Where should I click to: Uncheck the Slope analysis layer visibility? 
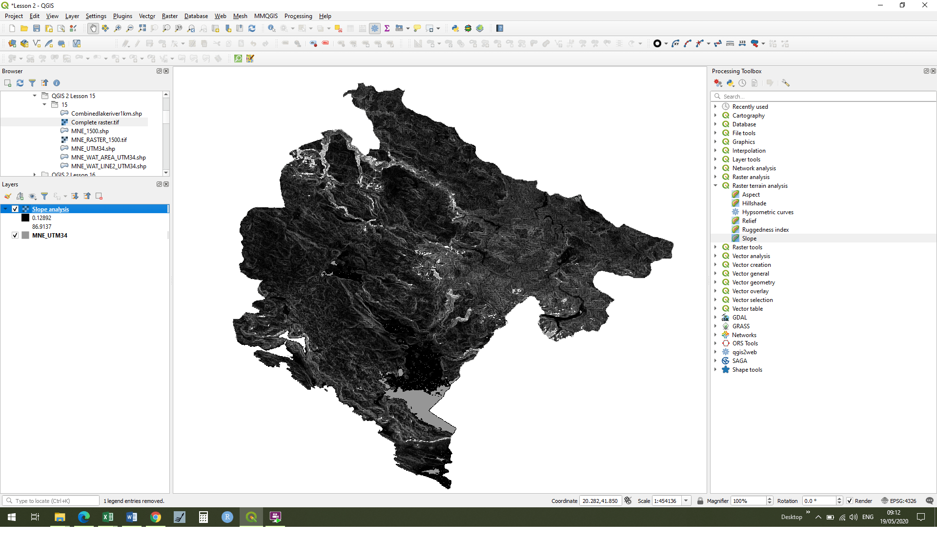point(14,209)
